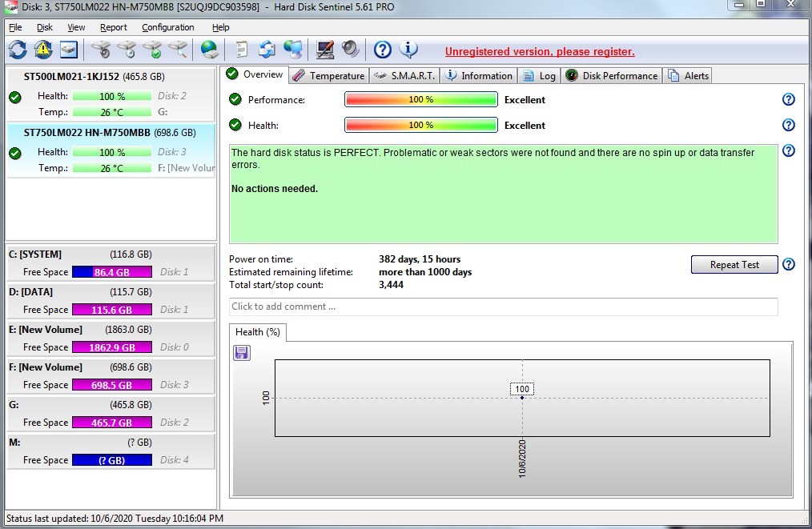Open the report notepad toolbar icon

[241, 50]
